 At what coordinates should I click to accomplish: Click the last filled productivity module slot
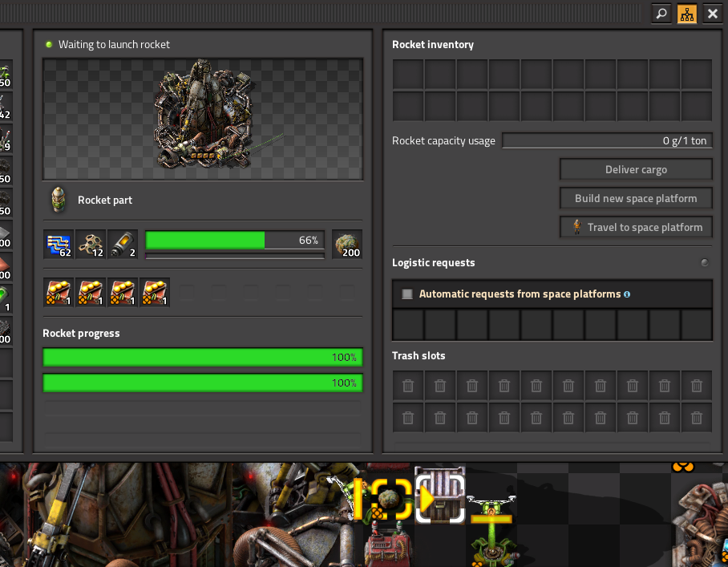155,293
